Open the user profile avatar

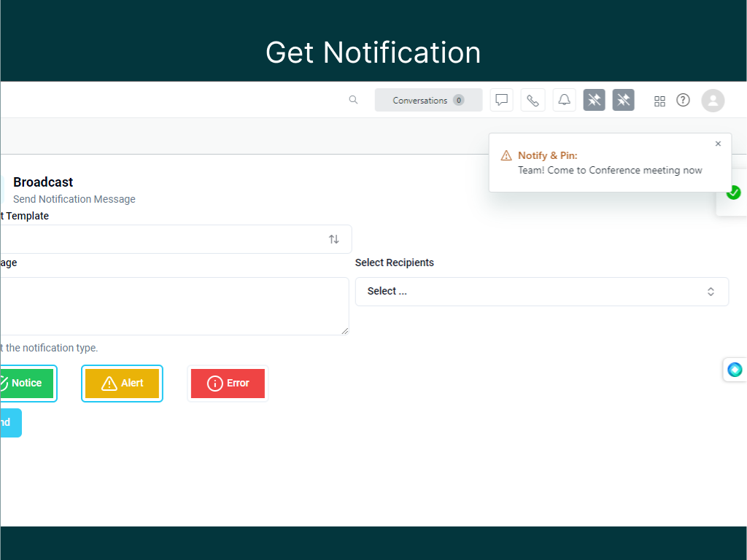(713, 101)
